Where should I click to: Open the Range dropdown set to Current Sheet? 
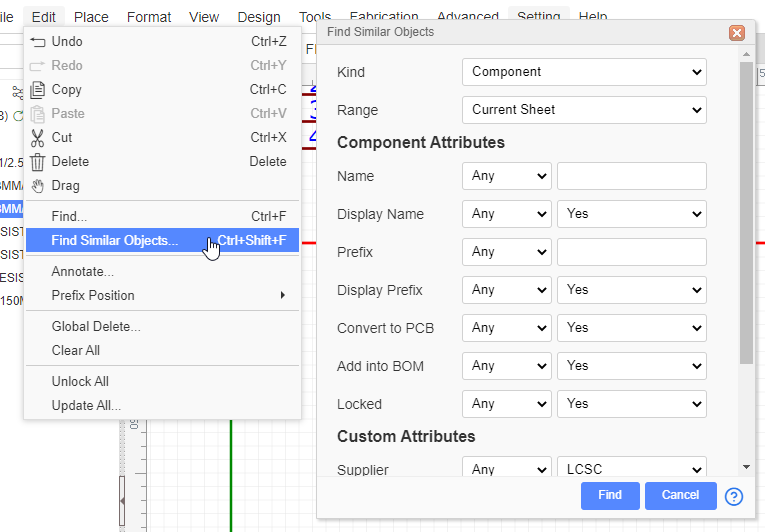584,110
